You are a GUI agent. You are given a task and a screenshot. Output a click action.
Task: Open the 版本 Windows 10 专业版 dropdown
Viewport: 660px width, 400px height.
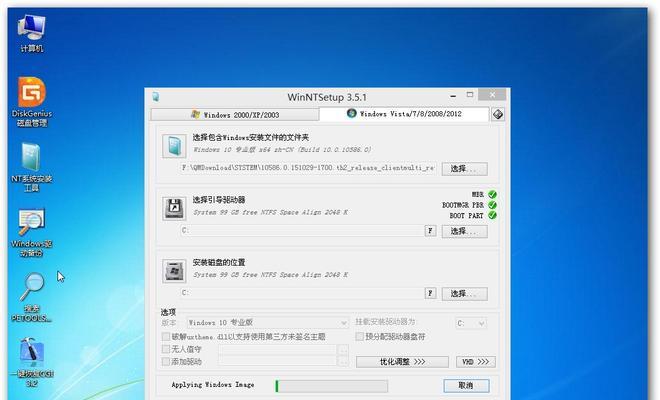click(x=267, y=323)
